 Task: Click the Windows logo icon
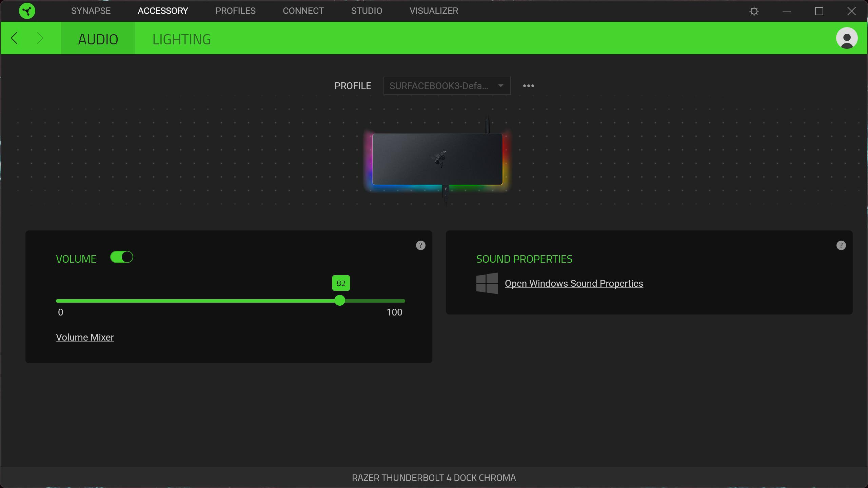tap(487, 283)
